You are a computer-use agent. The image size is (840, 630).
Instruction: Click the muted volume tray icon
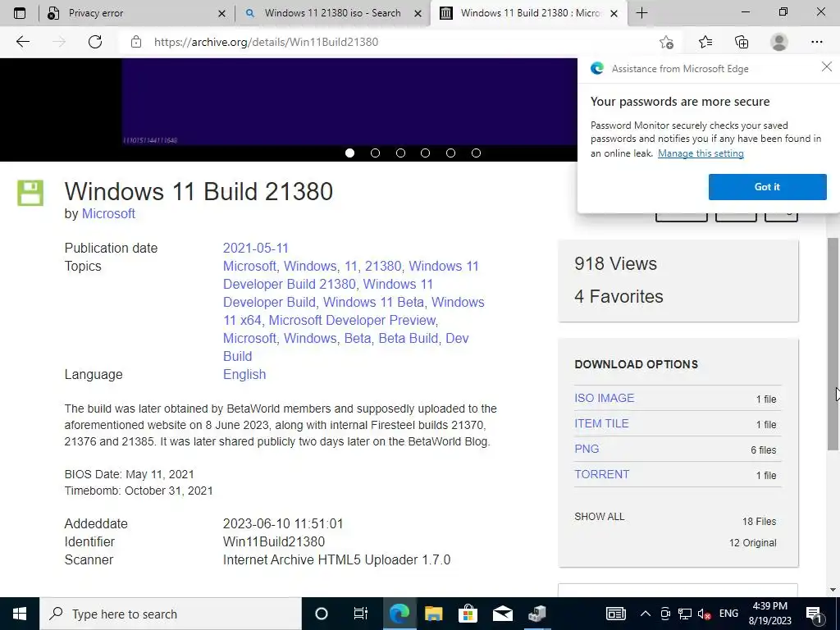[x=705, y=614]
